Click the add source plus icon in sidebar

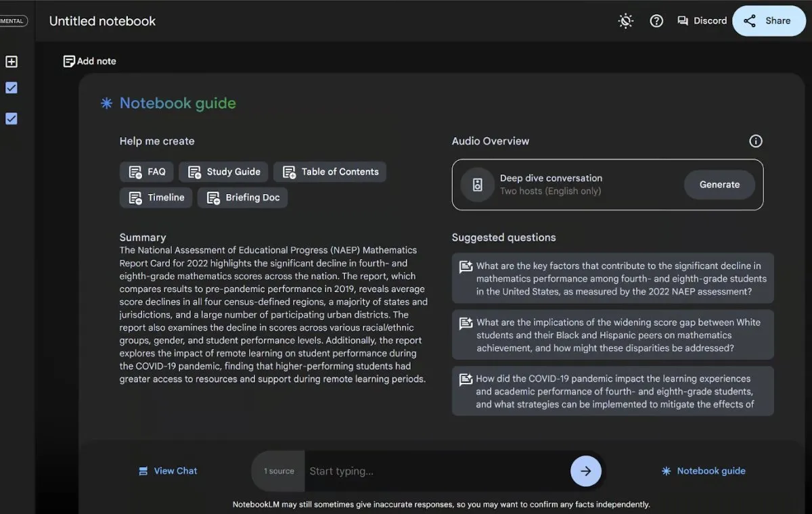pos(12,62)
